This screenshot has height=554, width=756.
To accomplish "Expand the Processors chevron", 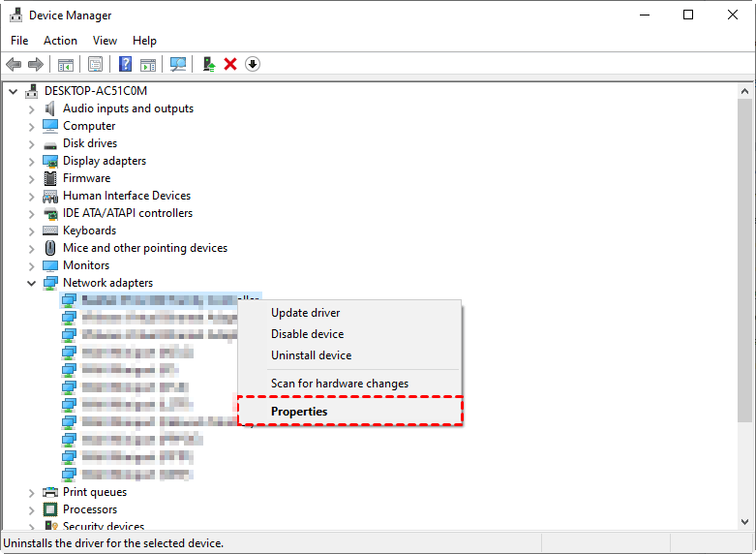I will (32, 510).
